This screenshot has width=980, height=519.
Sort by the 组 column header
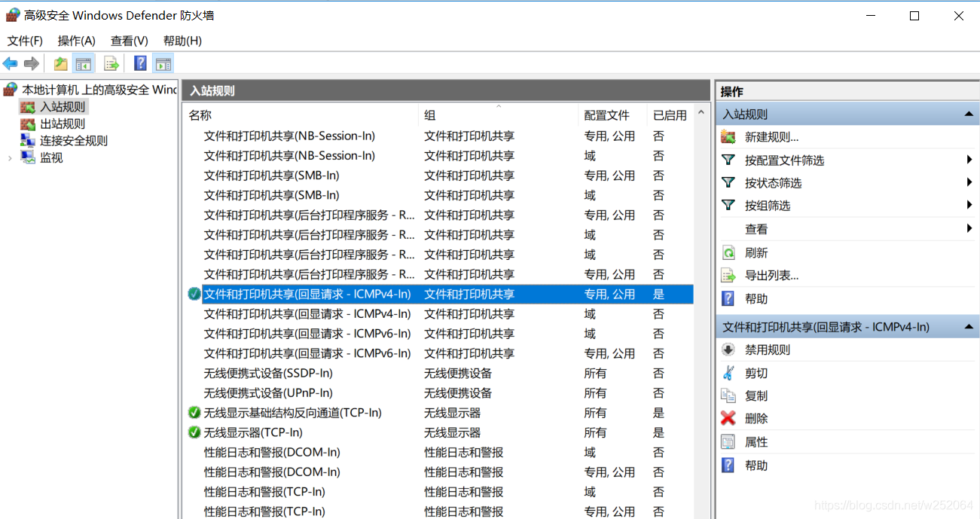(499, 114)
